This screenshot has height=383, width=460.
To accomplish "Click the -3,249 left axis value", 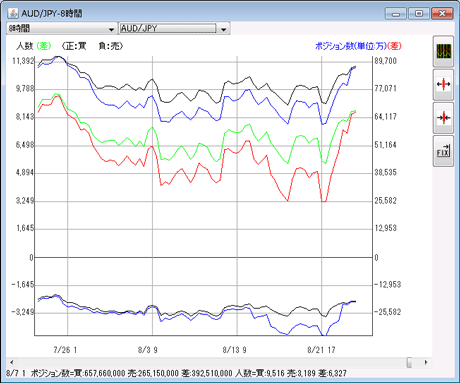I will tap(23, 312).
